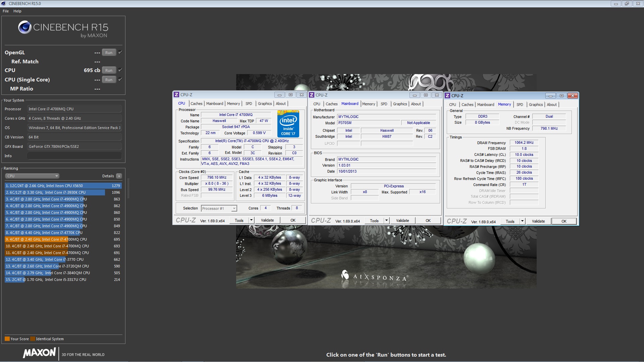Select ranking row Intel Xeon CPU X5650
Image resolution: width=644 pixels, height=362 pixels.
click(x=63, y=186)
